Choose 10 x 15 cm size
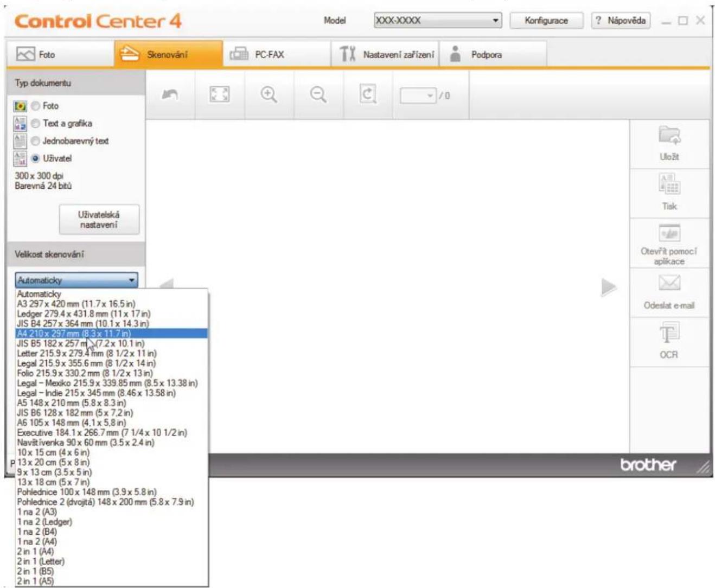 click(112, 452)
